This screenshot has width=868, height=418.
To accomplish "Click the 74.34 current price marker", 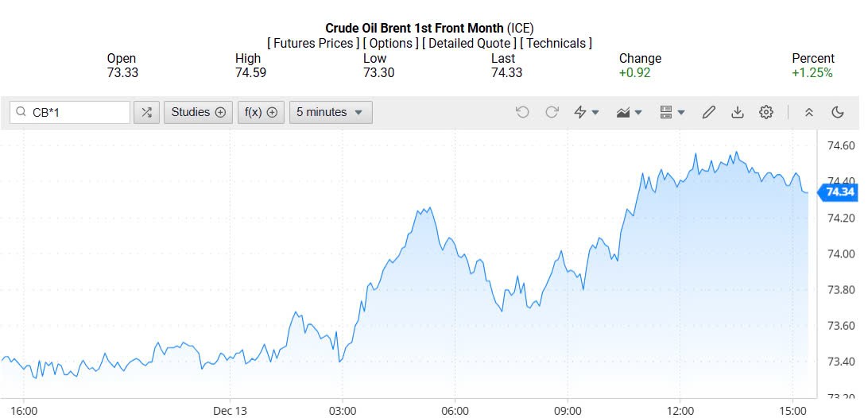I will point(839,192).
